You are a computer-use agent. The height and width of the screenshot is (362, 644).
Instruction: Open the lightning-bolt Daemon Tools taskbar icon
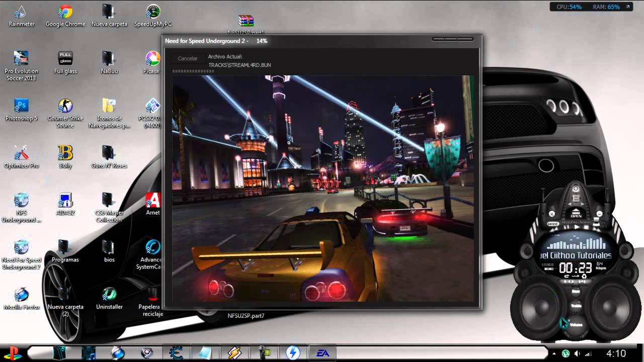293,353
